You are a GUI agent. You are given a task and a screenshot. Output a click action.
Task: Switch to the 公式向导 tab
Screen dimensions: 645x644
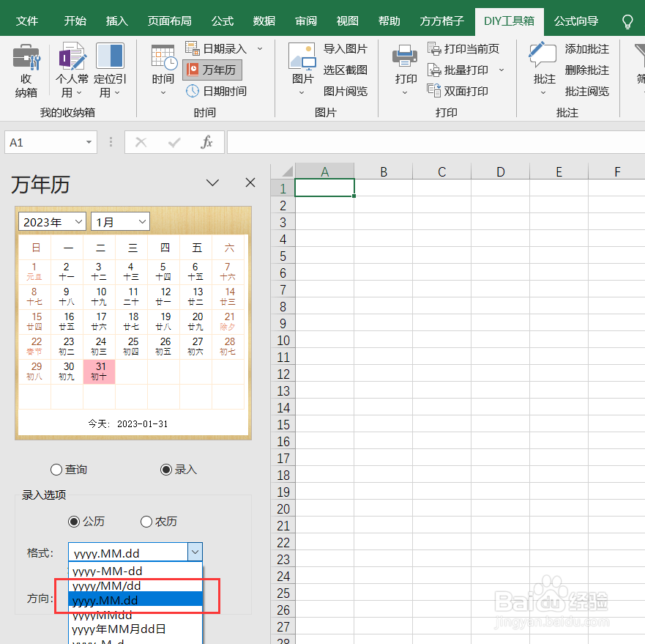tap(576, 21)
